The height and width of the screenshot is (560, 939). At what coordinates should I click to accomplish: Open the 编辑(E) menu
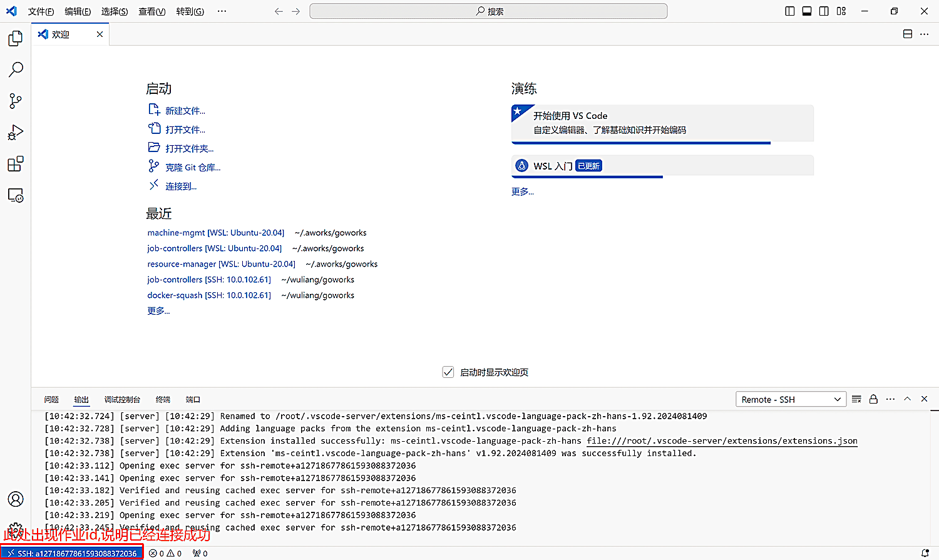pyautogui.click(x=78, y=11)
